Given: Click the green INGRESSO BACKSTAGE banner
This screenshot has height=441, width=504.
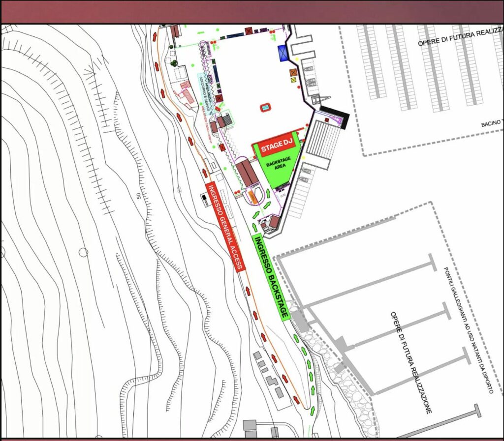Looking at the screenshot, I should (270, 278).
